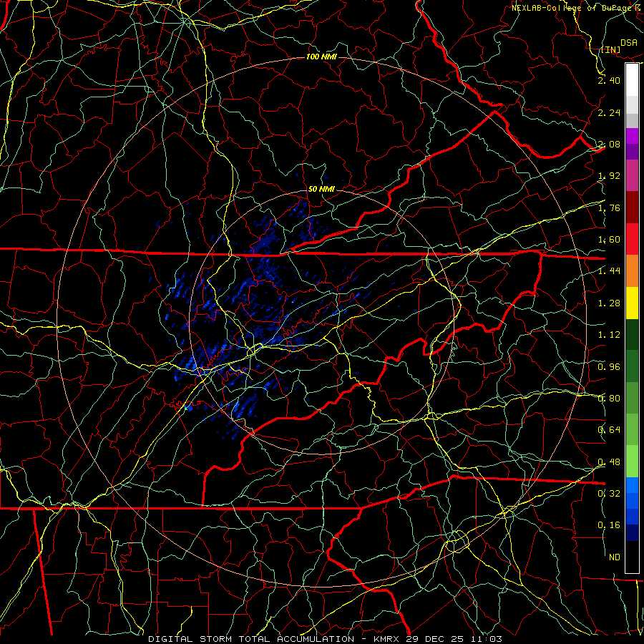Click the 1.28 legend value
644x644 pixels.
609,303
